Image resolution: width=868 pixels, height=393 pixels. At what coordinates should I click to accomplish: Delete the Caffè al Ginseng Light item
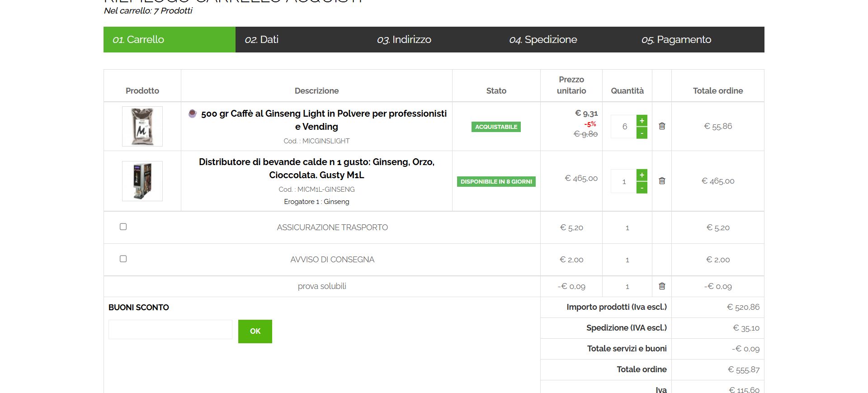click(662, 126)
